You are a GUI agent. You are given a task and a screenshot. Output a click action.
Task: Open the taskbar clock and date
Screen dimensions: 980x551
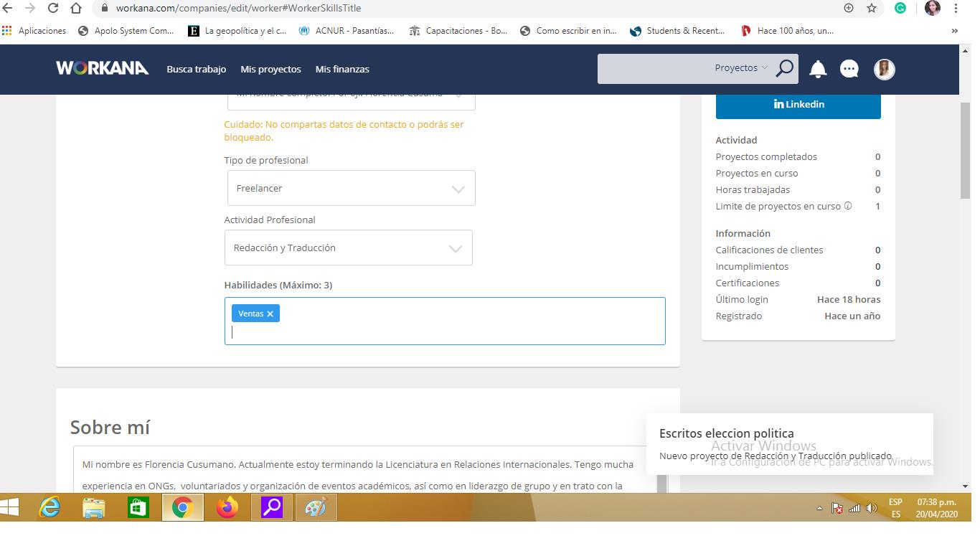936,508
